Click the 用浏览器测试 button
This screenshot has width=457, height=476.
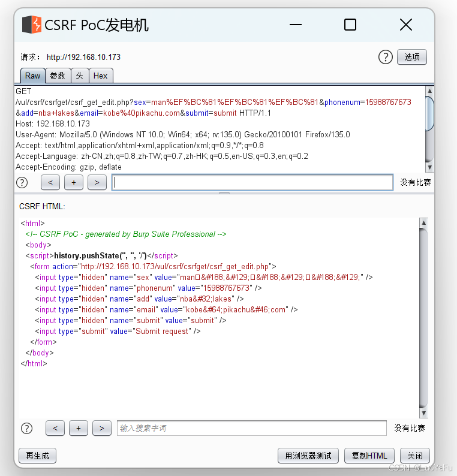(x=308, y=456)
